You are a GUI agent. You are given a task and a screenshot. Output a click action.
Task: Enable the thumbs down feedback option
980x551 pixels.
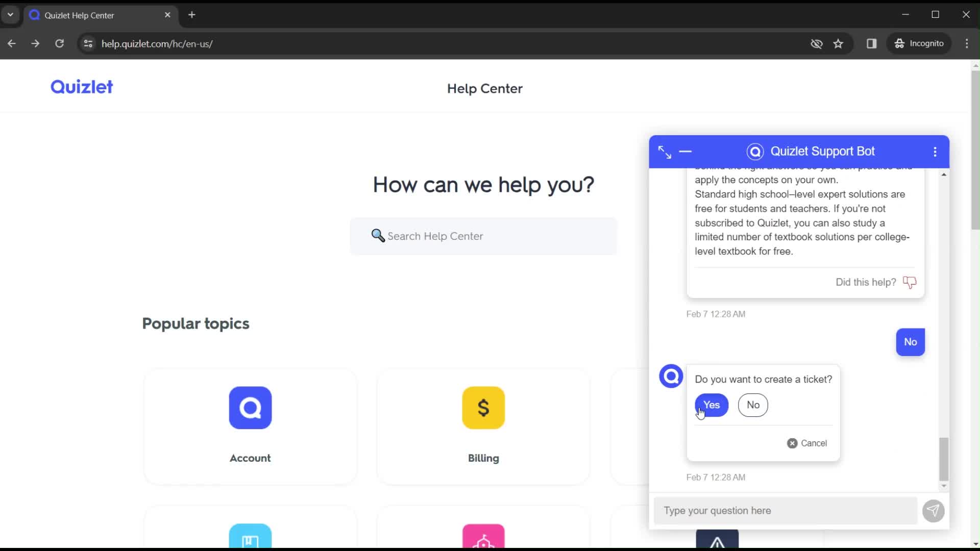pyautogui.click(x=911, y=282)
